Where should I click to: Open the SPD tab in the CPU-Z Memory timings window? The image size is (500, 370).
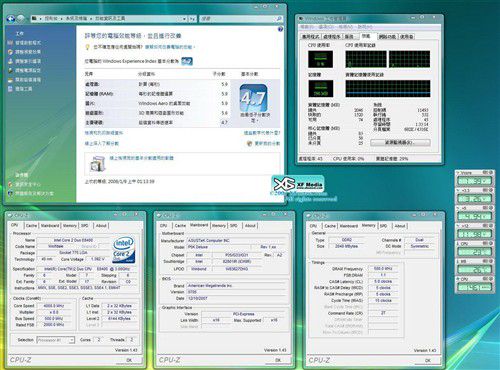point(384,226)
